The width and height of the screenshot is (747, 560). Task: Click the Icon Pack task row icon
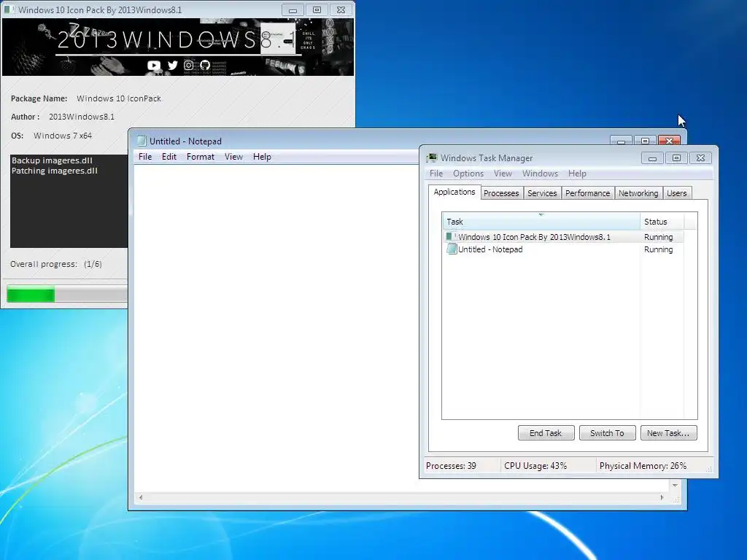pyautogui.click(x=451, y=237)
